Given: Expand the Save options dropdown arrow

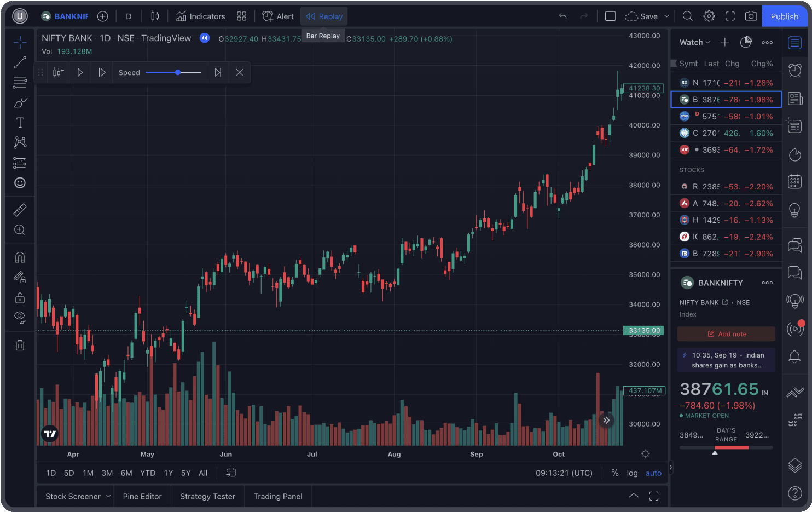Looking at the screenshot, I should click(666, 16).
